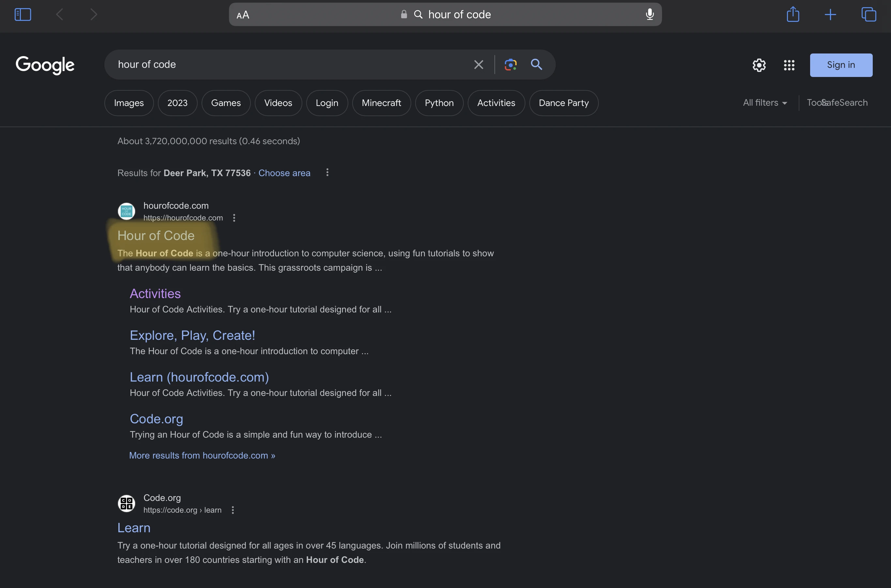
Task: Open more options for hourofcode.com result
Action: (x=234, y=218)
